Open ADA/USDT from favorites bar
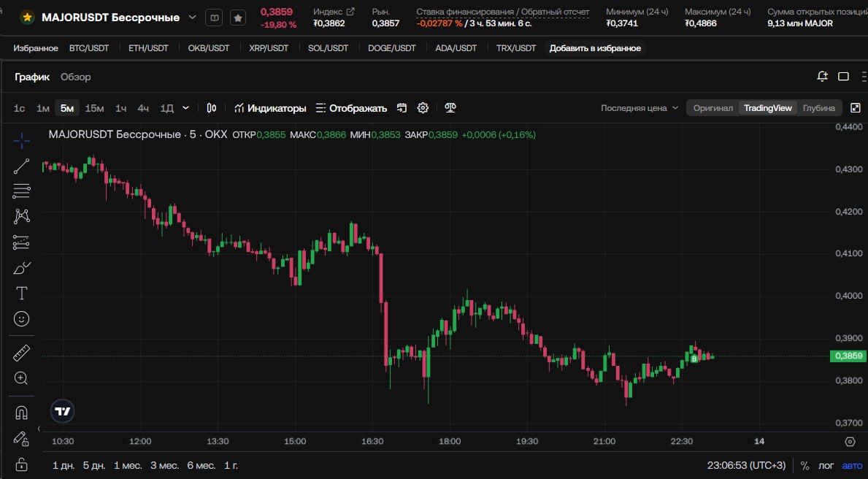This screenshot has height=479, width=868. [456, 48]
